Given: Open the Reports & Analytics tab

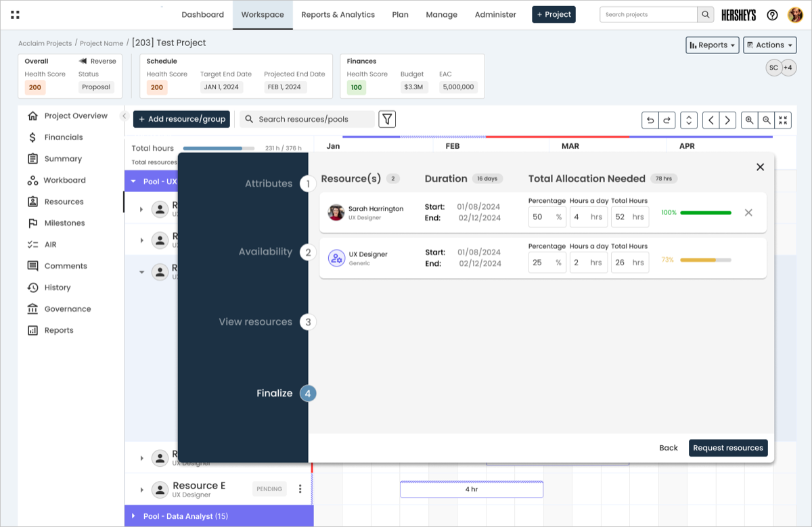Looking at the screenshot, I should [338, 15].
